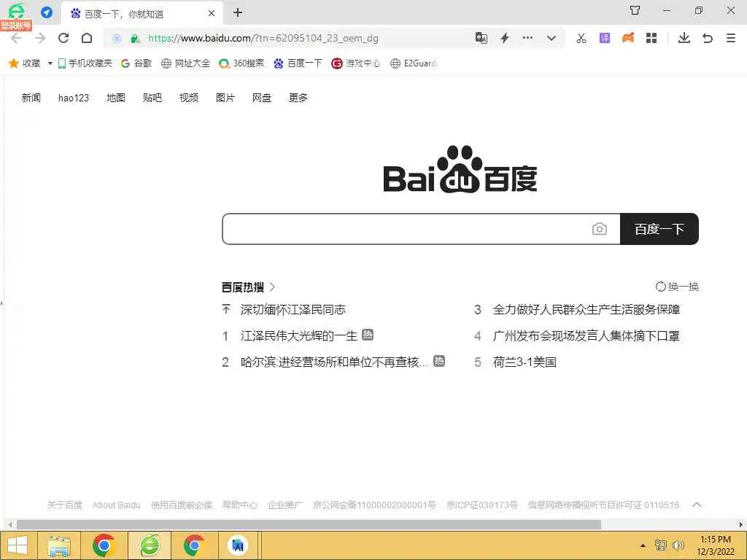Image resolution: width=747 pixels, height=560 pixels.
Task: Open the purple translate extension icon
Action: coord(605,38)
